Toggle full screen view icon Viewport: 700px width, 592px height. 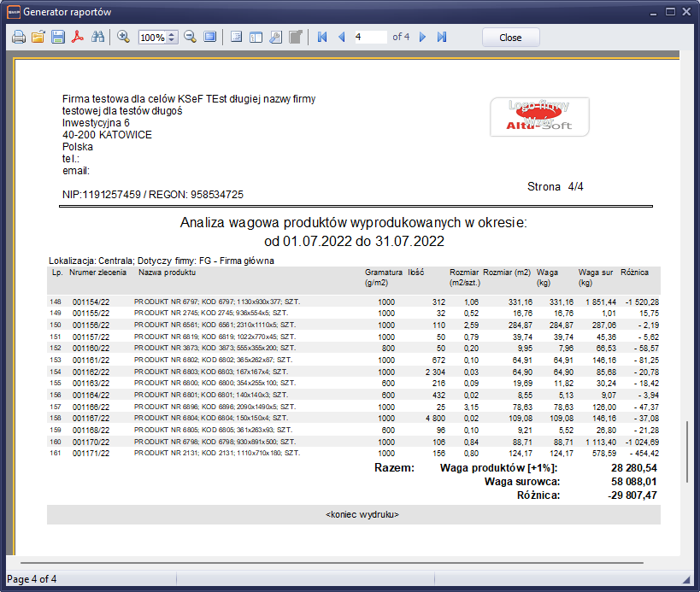coord(209,38)
